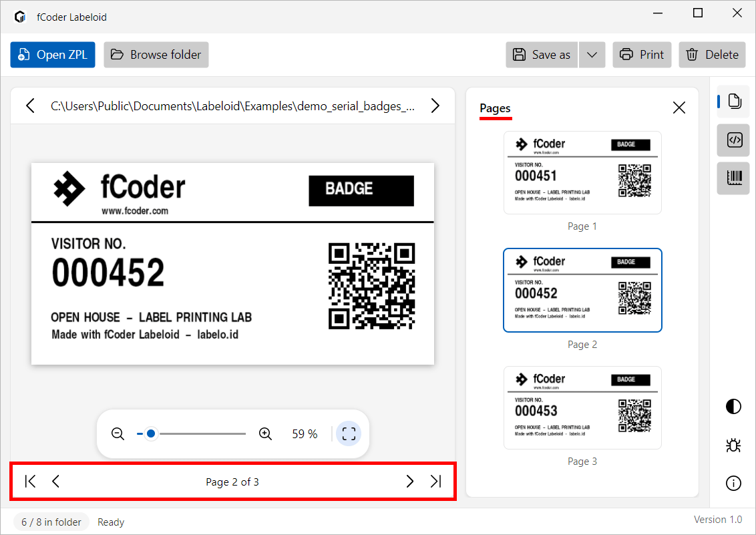Jump to the first page
Viewport: 756px width, 535px height.
[x=30, y=481]
